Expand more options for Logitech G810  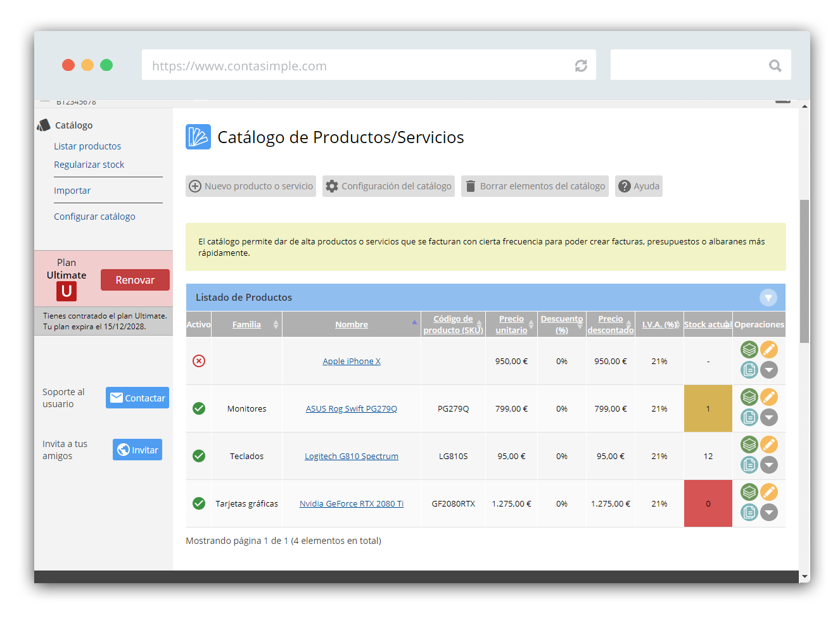[x=769, y=465]
